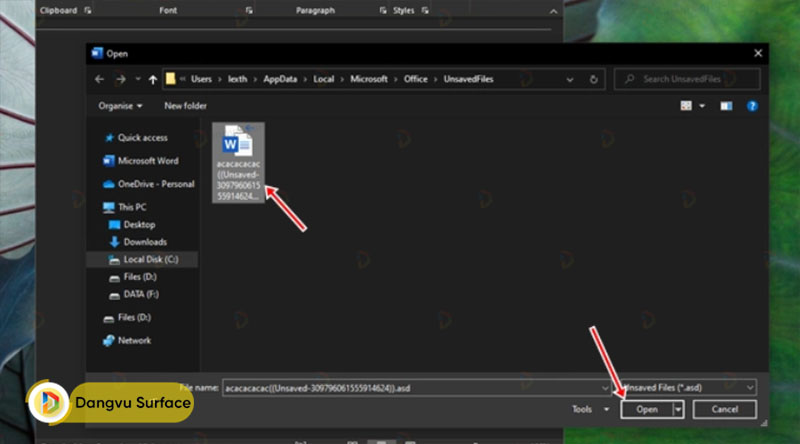This screenshot has height=444, width=800.
Task: Click the Open button
Action: tap(646, 409)
